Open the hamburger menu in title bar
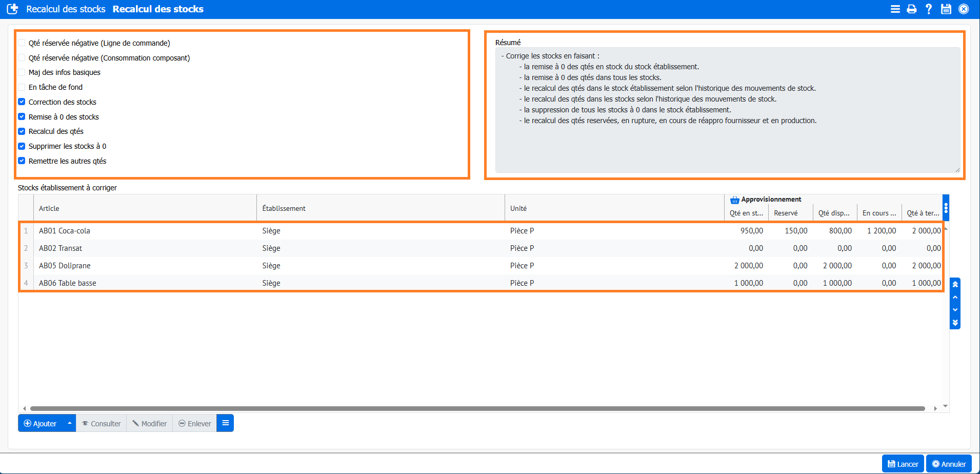980x474 pixels. pos(895,9)
